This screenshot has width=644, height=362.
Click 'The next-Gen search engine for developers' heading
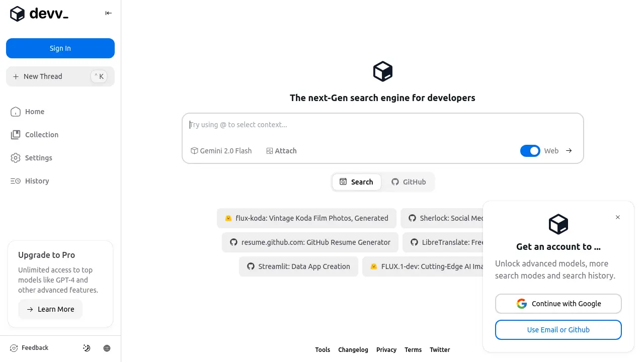[x=382, y=98]
